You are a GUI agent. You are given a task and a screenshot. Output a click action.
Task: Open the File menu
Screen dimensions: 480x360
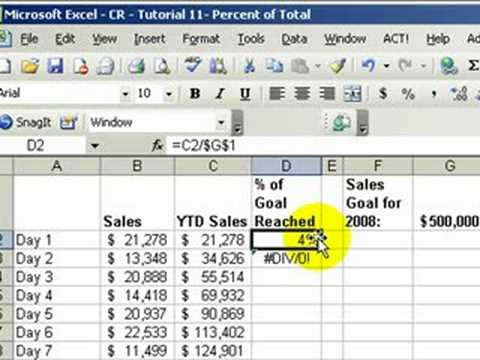pyautogui.click(x=29, y=39)
